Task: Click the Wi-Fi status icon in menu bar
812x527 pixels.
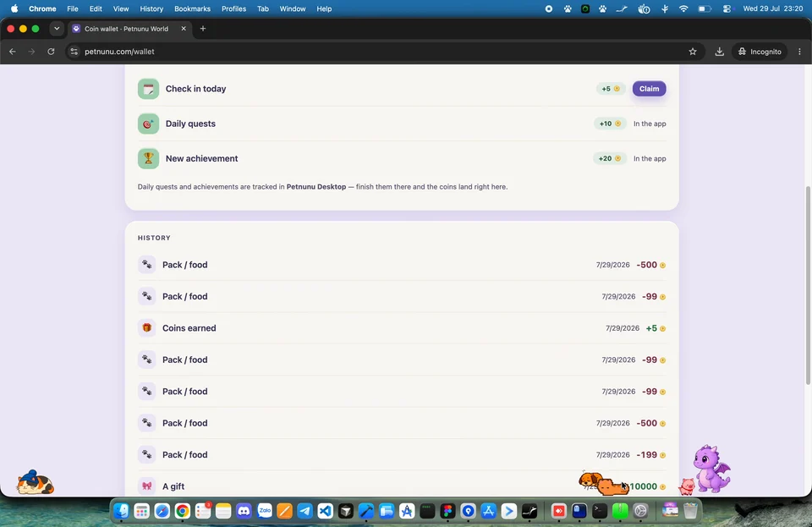Action: 683,8
